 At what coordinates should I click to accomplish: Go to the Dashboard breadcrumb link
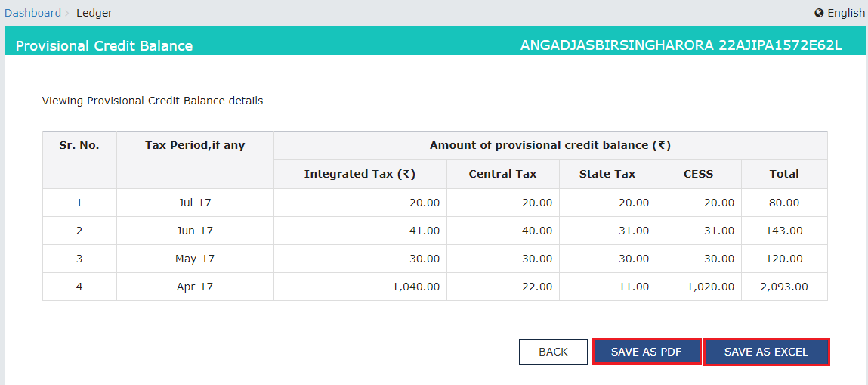[x=32, y=13]
